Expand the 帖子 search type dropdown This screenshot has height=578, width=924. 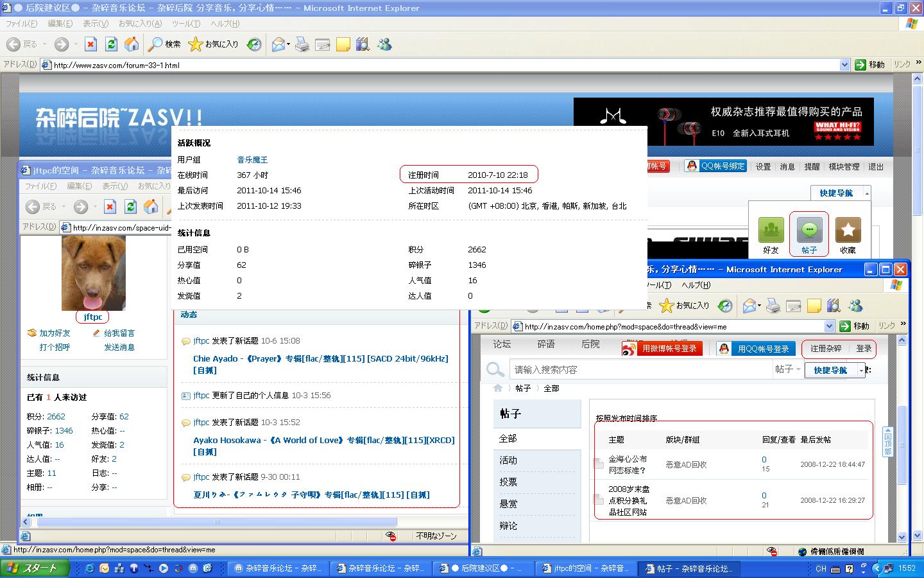[788, 369]
